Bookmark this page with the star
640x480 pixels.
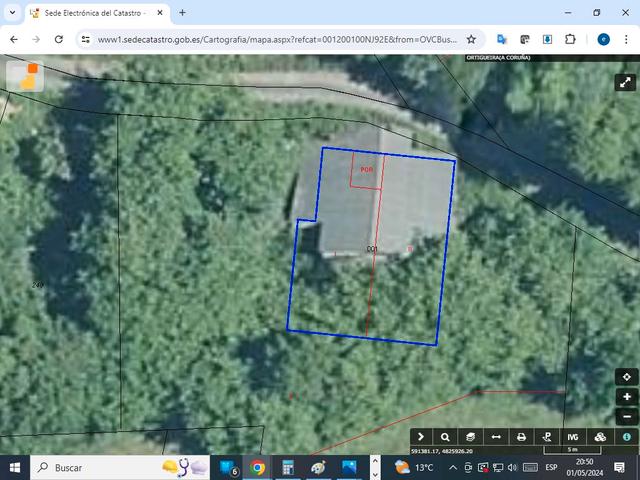click(471, 39)
